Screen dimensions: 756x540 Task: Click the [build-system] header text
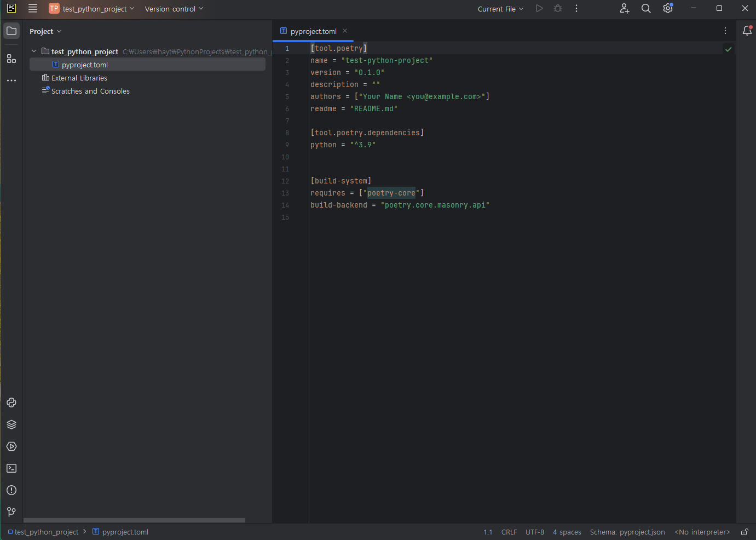[x=341, y=181]
